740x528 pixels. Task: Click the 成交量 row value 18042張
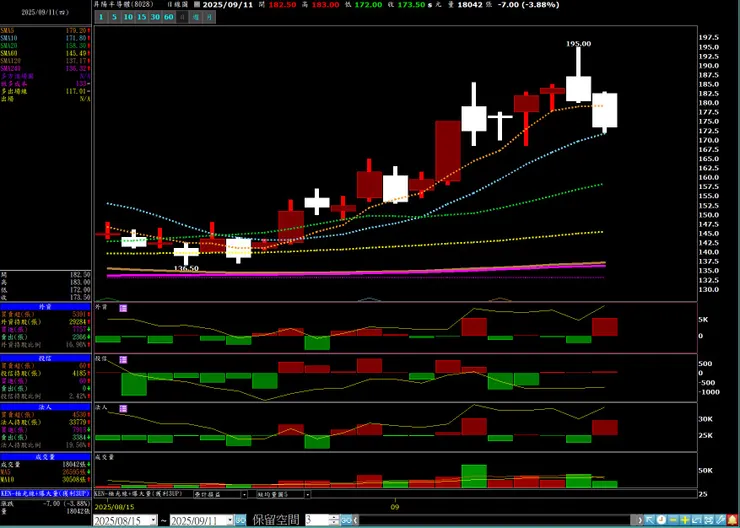click(77, 464)
